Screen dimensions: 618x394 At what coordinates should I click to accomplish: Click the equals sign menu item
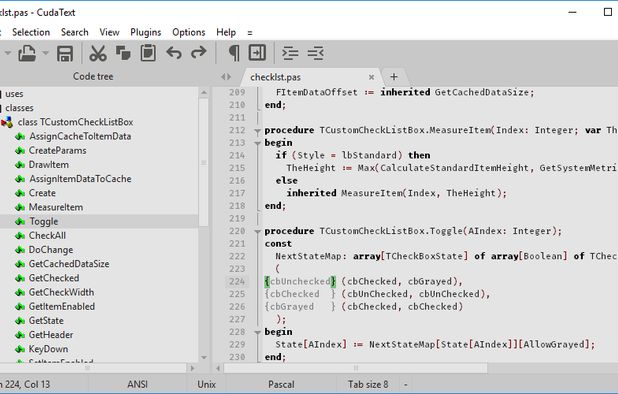[249, 33]
